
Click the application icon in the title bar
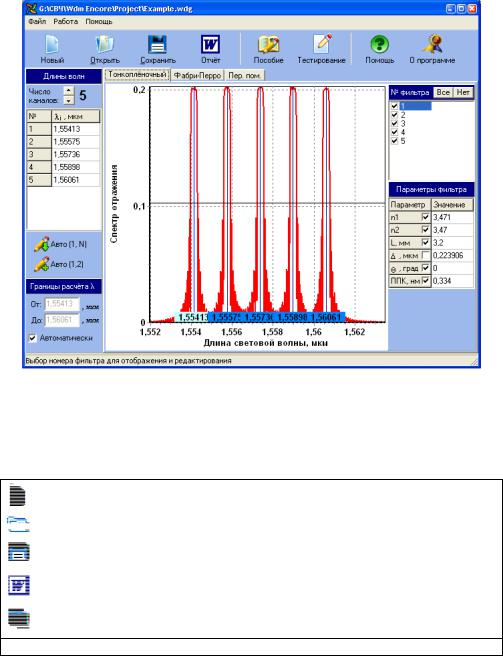point(31,8)
